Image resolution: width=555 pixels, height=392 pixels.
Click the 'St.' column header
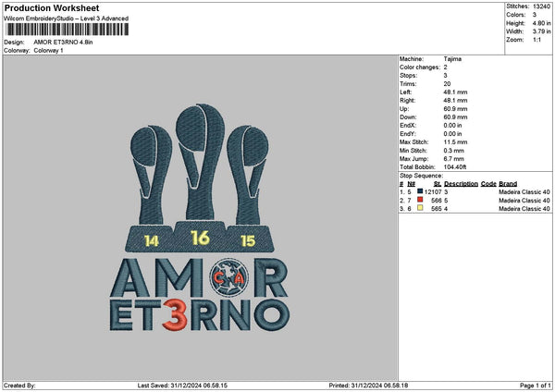pos(438,184)
